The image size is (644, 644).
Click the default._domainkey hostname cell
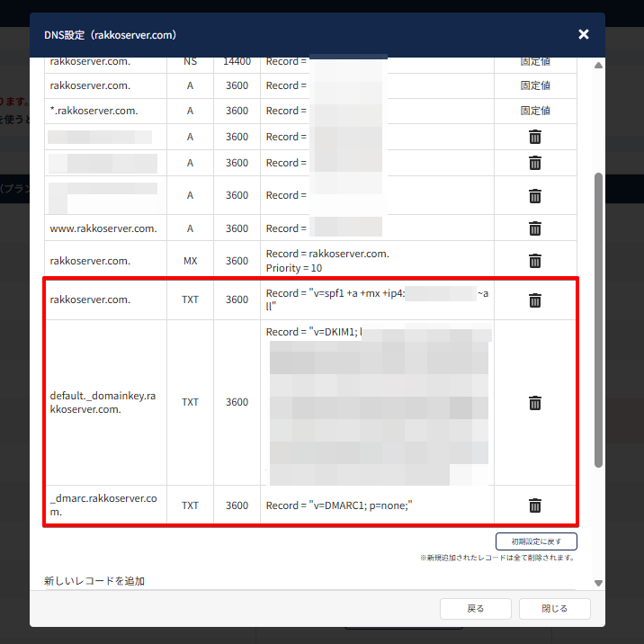tap(103, 402)
